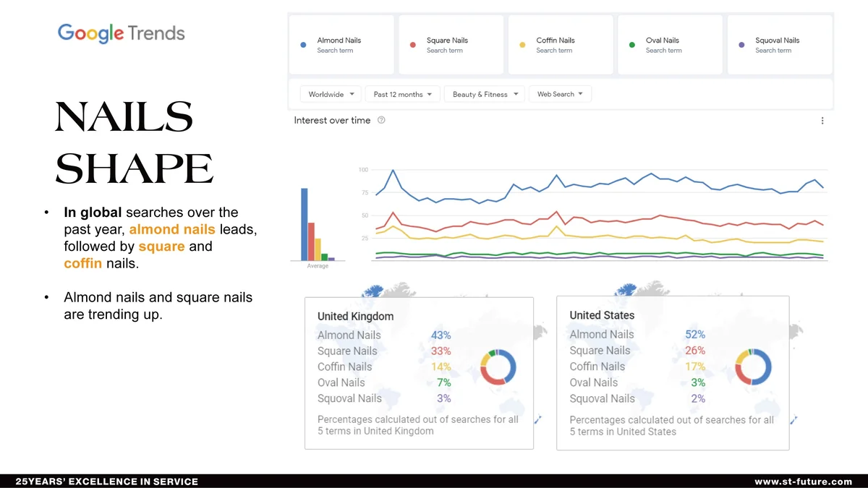
Task: Click the 26% Square Nails value for United States
Action: (x=695, y=351)
